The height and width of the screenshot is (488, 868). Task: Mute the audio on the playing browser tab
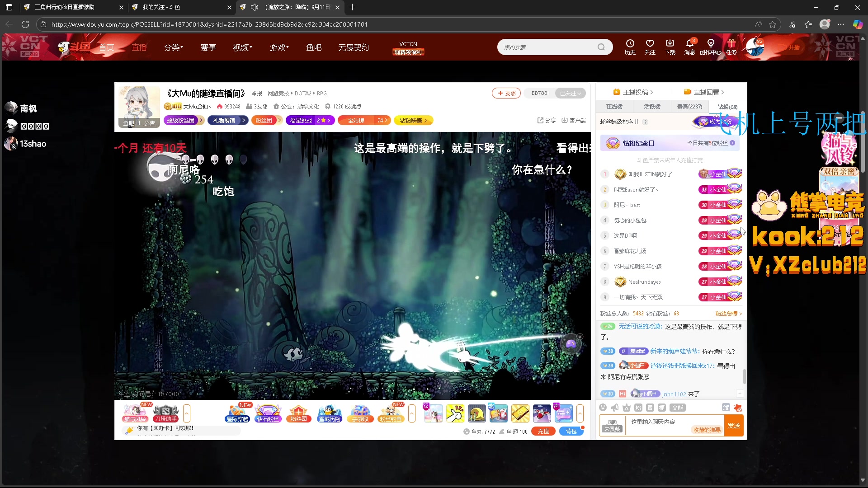(x=255, y=7)
